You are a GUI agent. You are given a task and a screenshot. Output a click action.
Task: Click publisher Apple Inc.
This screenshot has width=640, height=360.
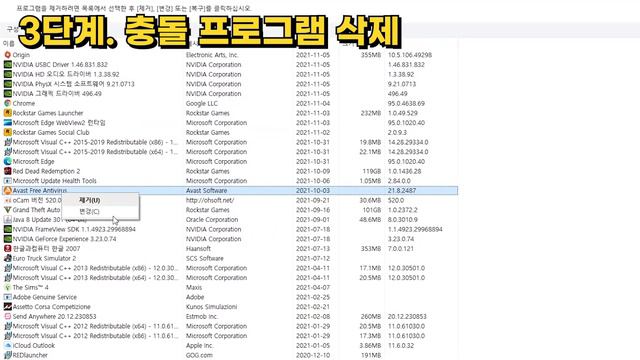click(200, 345)
